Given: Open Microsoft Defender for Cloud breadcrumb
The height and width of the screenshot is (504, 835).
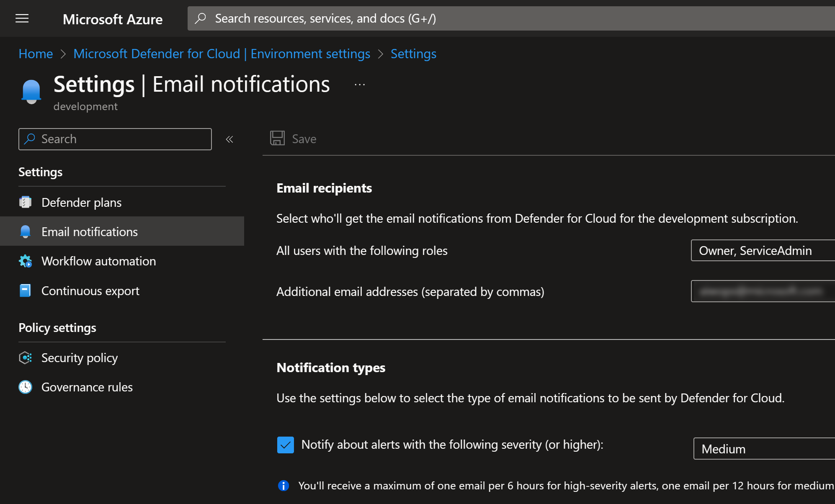Looking at the screenshot, I should point(222,54).
